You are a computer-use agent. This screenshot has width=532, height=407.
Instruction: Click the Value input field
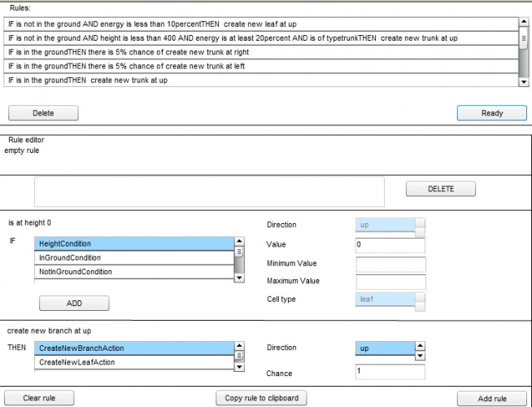390,245
